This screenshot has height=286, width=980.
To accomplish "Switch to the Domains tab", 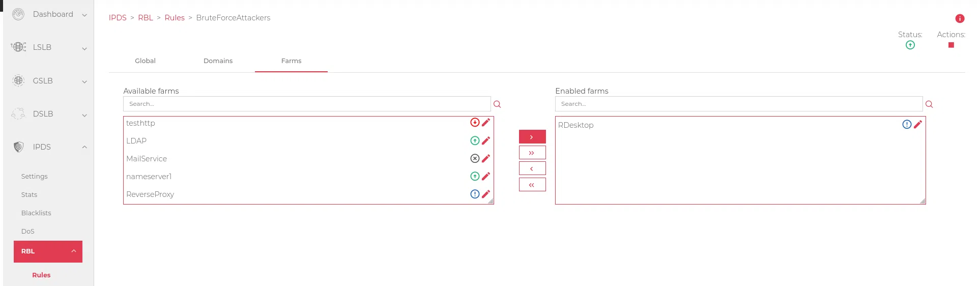I will [x=218, y=61].
